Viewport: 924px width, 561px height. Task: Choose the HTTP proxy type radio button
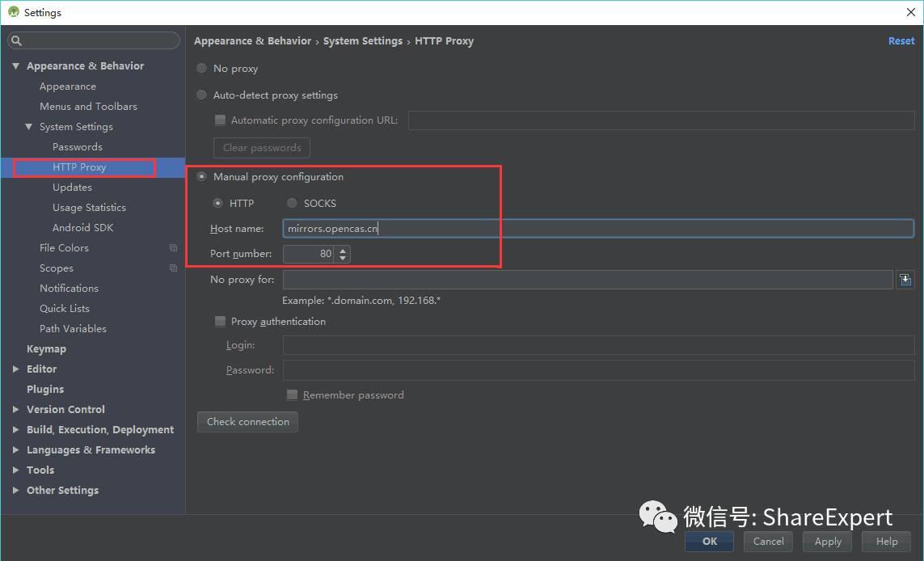coord(217,204)
